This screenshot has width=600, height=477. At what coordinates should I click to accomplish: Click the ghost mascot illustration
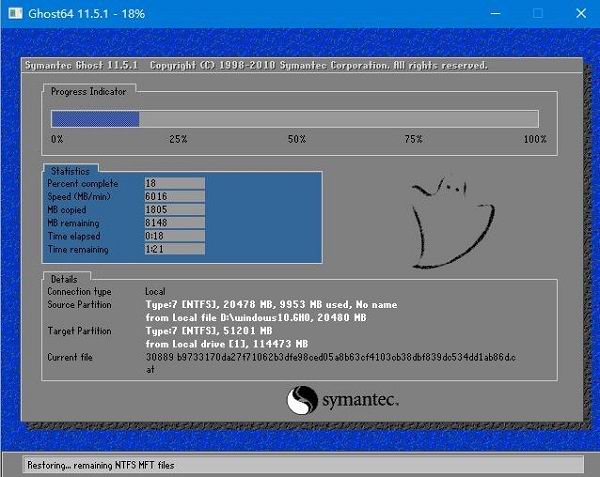click(442, 221)
